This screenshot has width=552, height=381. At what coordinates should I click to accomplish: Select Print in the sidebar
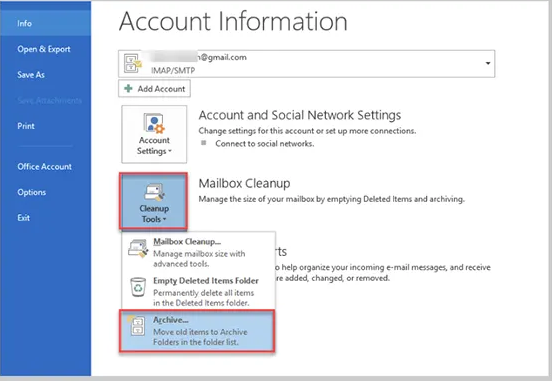26,126
